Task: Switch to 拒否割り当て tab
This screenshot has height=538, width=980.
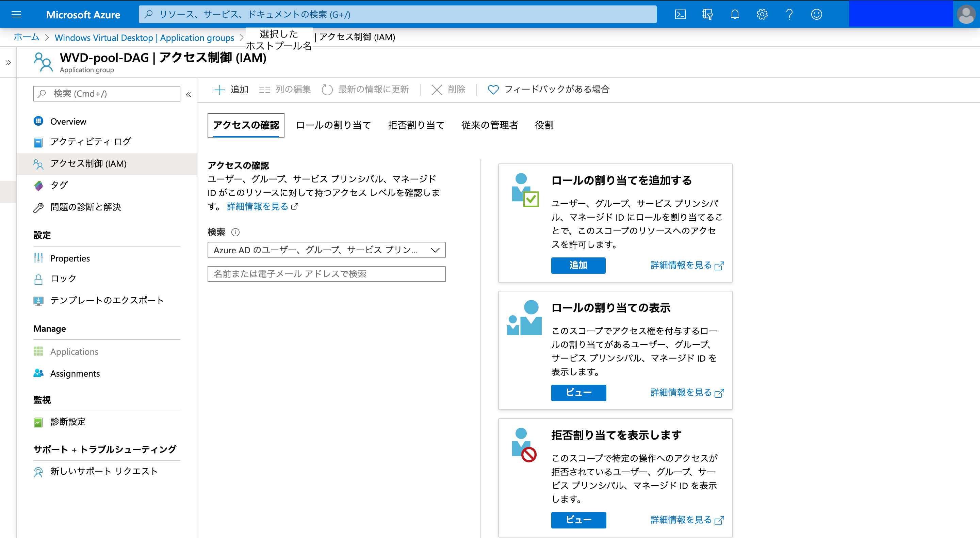Action: 416,125
